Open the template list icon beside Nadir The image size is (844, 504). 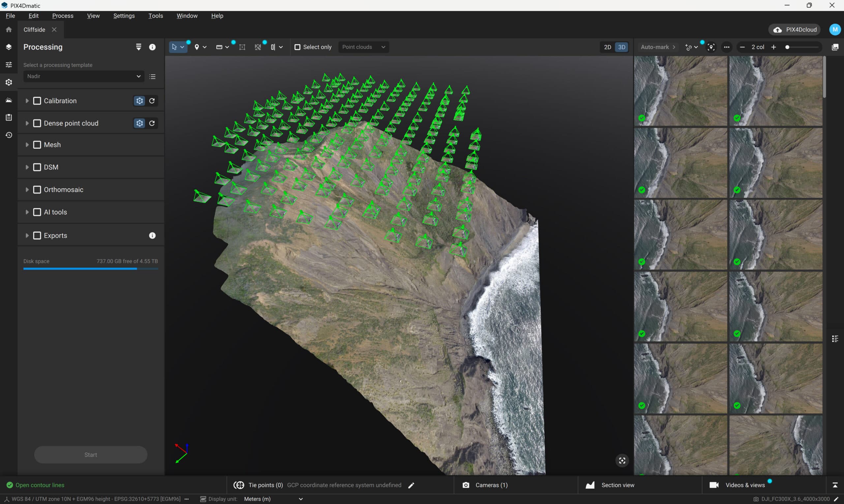[152, 76]
